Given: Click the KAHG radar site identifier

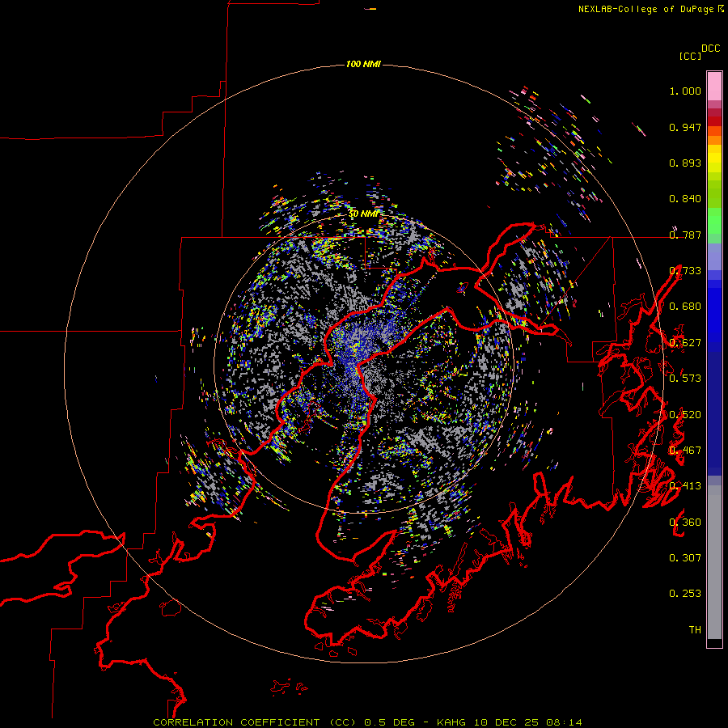Looking at the screenshot, I should pos(451,722).
